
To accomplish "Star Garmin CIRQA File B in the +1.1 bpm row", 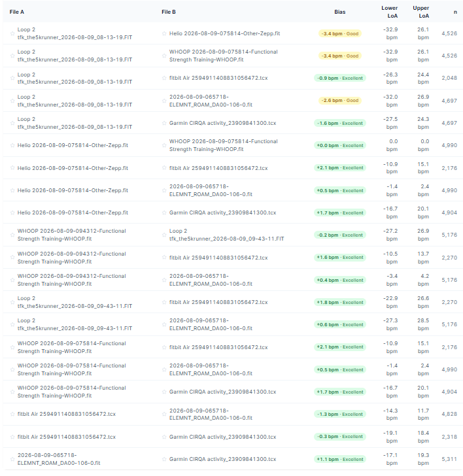I will click(x=164, y=459).
